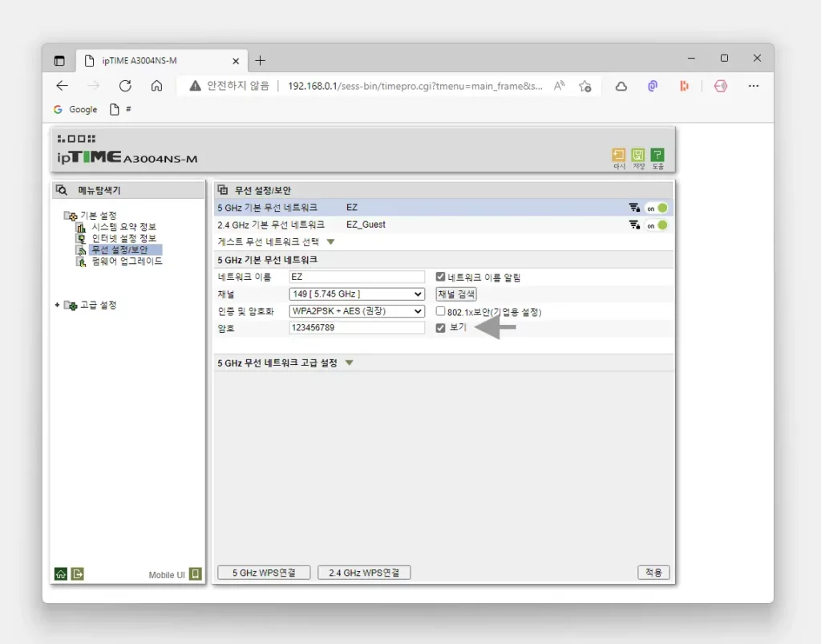Click the logout icon beside home icon

coord(77,573)
